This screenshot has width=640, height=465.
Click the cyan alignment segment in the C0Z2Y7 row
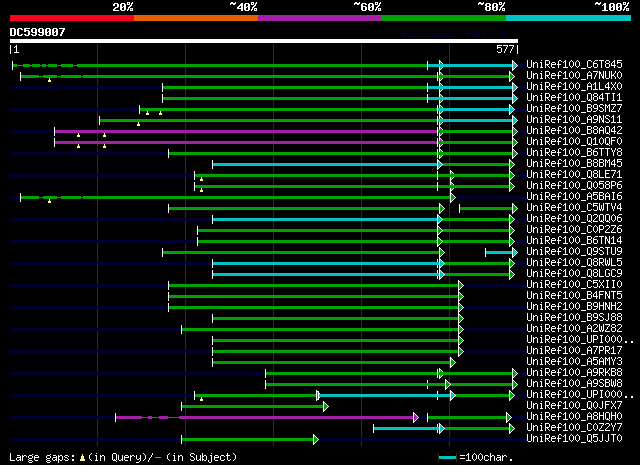[x=408, y=429]
